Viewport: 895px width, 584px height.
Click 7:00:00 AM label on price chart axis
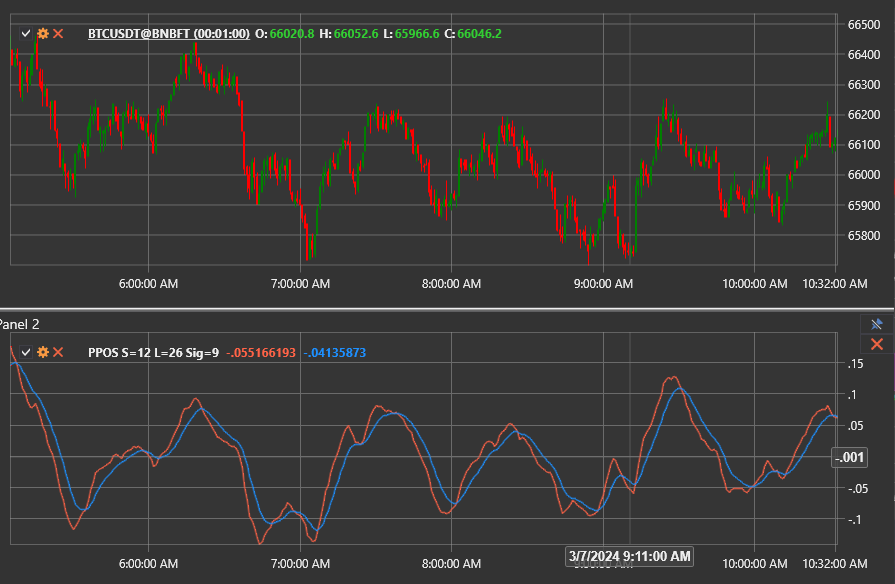pyautogui.click(x=300, y=284)
